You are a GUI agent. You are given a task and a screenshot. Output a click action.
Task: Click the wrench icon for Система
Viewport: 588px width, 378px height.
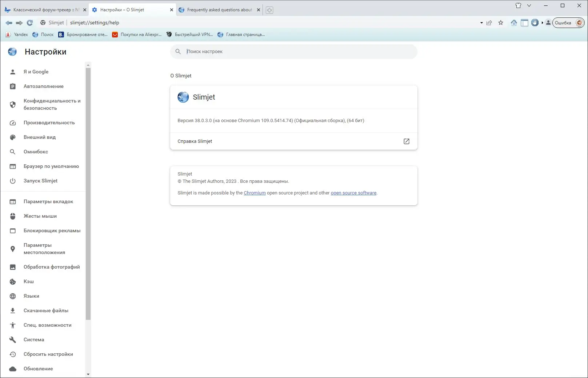point(13,340)
